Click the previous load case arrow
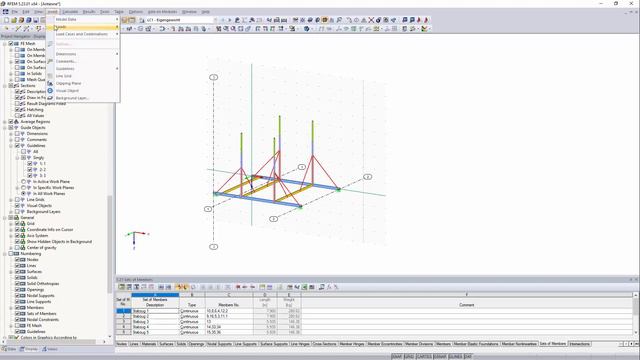Screen dimensions: 640x360 click(222, 20)
